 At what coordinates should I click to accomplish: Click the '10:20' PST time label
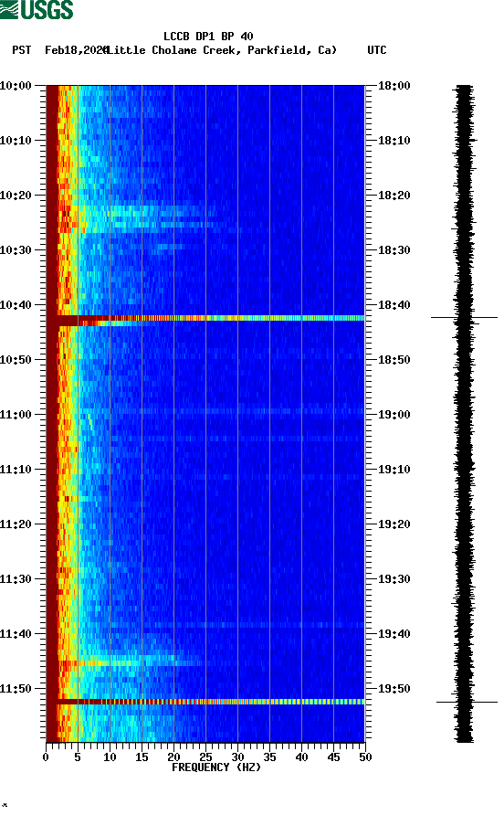(16, 195)
